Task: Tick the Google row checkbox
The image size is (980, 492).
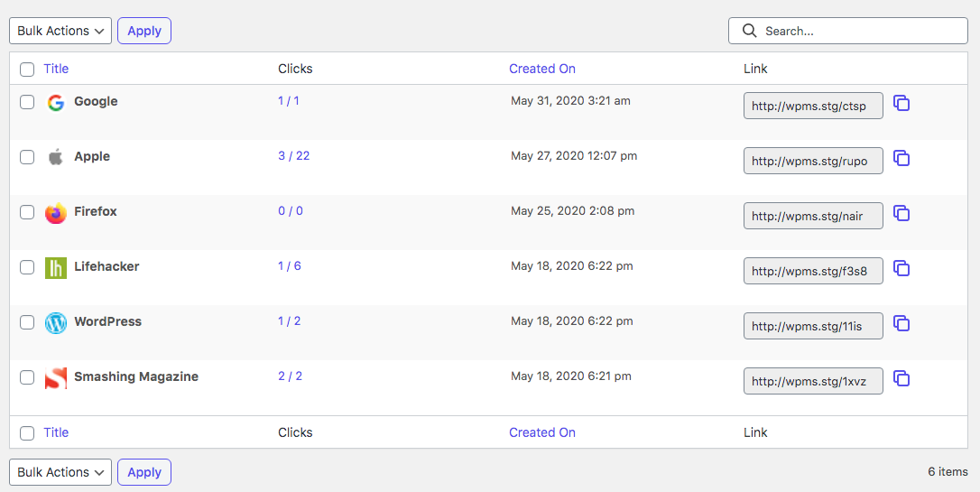Action: [x=27, y=102]
